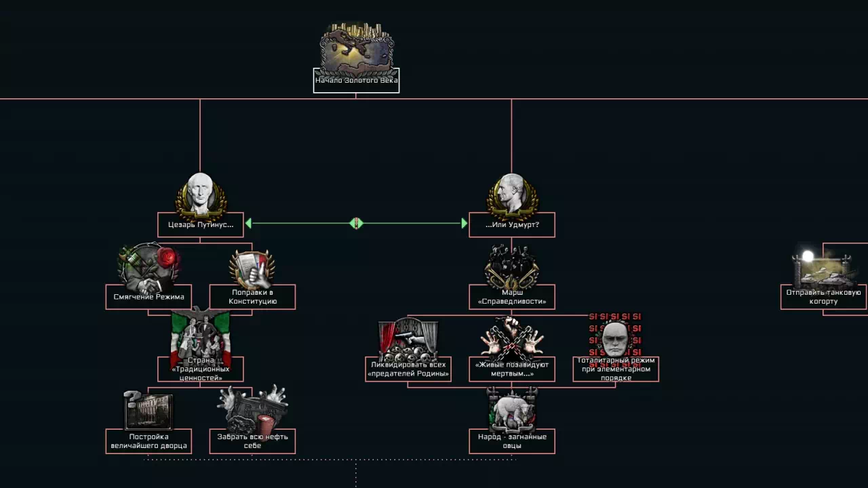This screenshot has width=868, height=488.
Task: Click the golden city icon of Начало Золотого Века
Action: (x=356, y=47)
